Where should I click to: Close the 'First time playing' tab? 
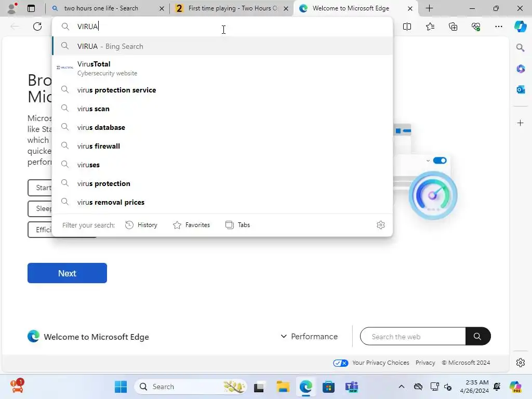pyautogui.click(x=286, y=8)
